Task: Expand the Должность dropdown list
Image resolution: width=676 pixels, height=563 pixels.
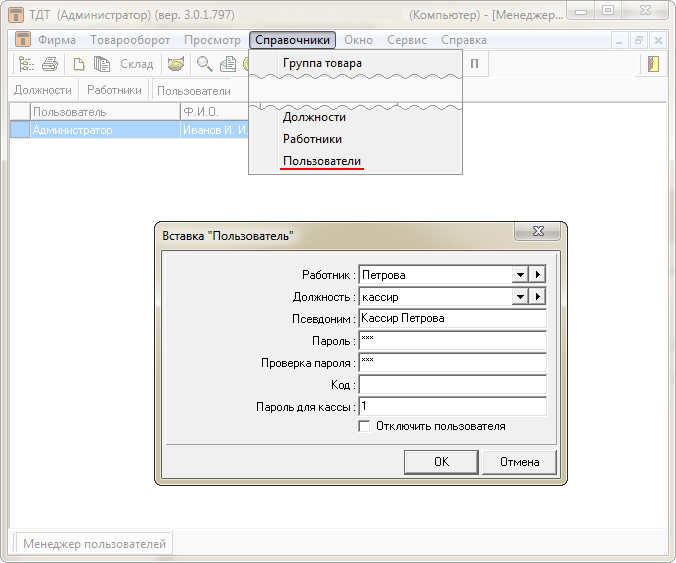Action: (x=519, y=297)
